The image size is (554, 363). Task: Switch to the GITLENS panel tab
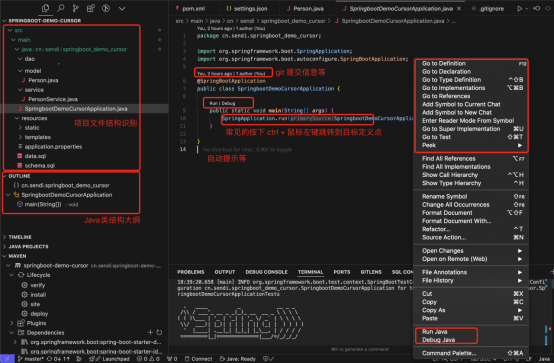[371, 272]
